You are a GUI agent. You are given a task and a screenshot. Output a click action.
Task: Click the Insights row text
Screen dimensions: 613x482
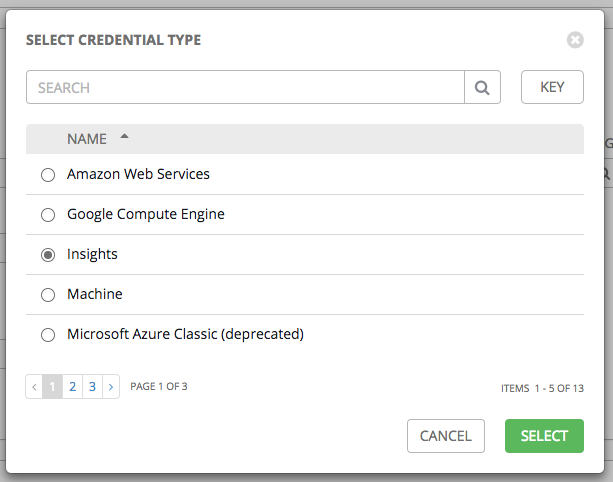tap(92, 254)
